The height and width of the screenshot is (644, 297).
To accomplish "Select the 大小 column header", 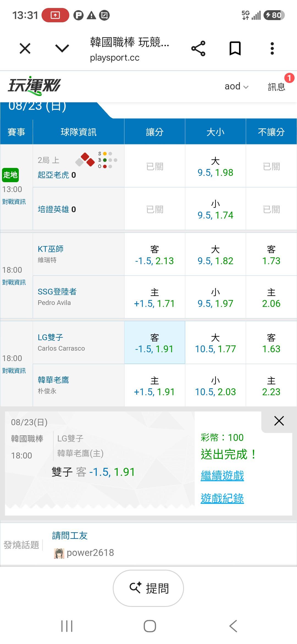I will [x=215, y=132].
